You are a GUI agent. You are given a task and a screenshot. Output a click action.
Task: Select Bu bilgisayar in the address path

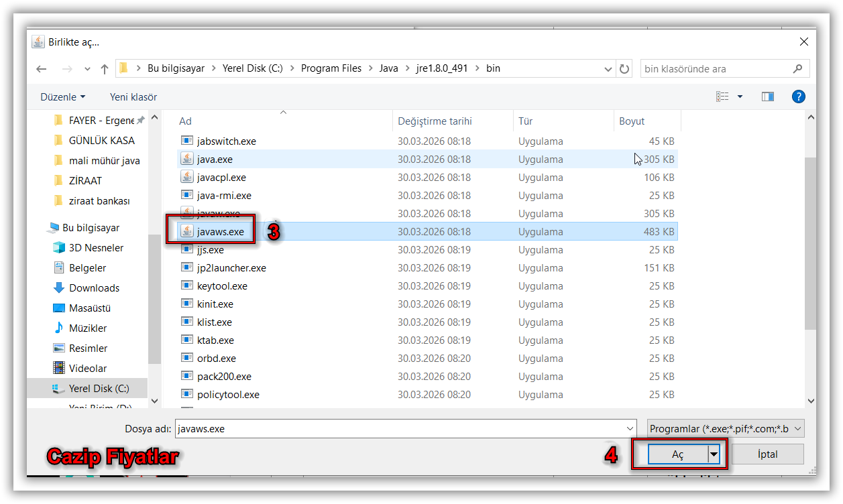click(x=176, y=68)
